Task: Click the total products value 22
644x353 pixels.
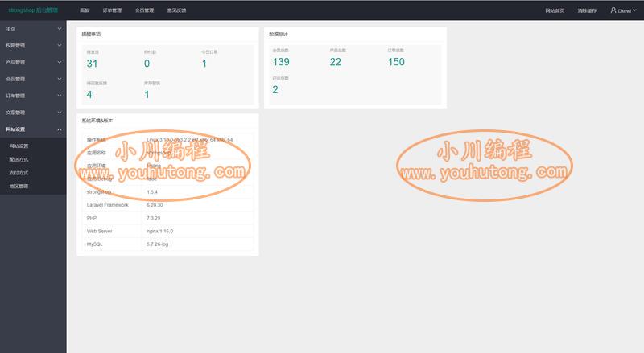Action: [x=335, y=62]
